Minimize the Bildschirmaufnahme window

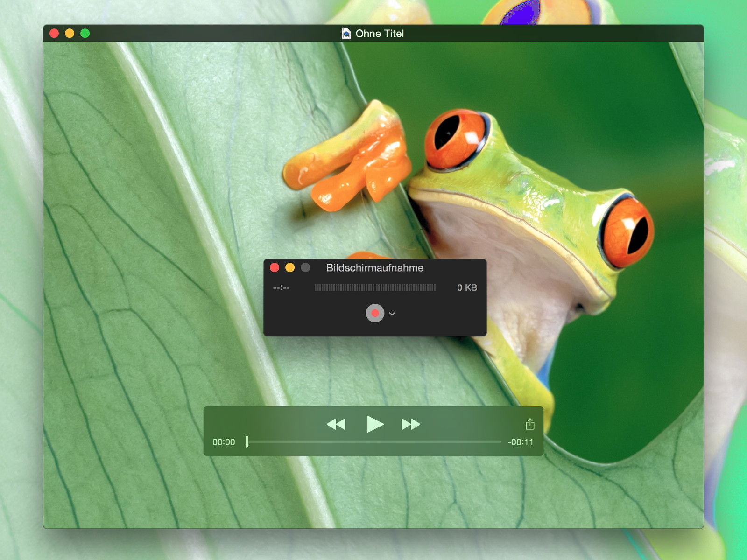point(290,267)
